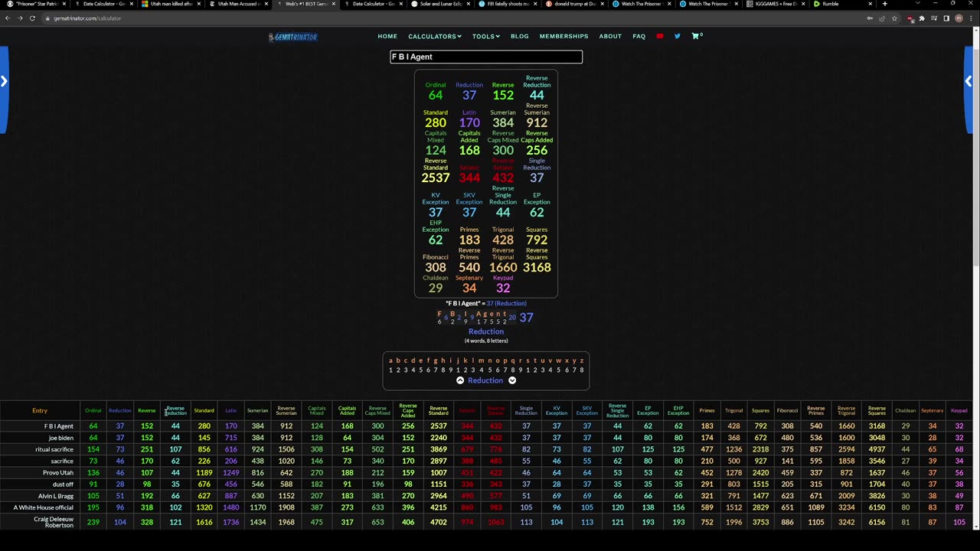The image size is (980, 551).
Task: Click the Keypad column header in table
Action: 959,411
